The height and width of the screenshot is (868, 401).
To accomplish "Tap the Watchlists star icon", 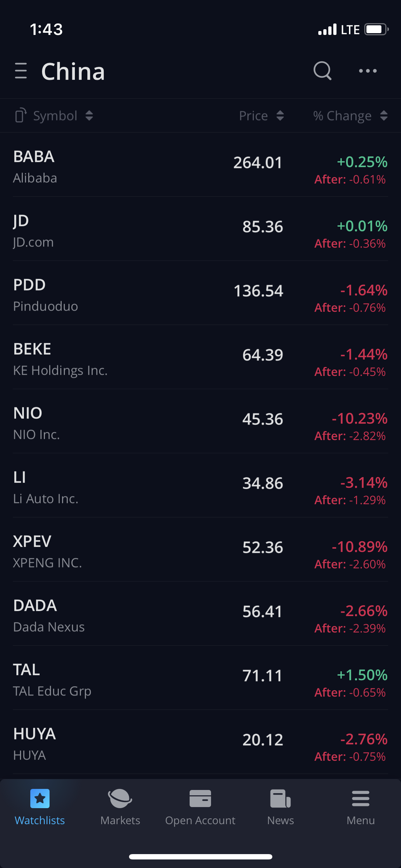I will [x=40, y=798].
